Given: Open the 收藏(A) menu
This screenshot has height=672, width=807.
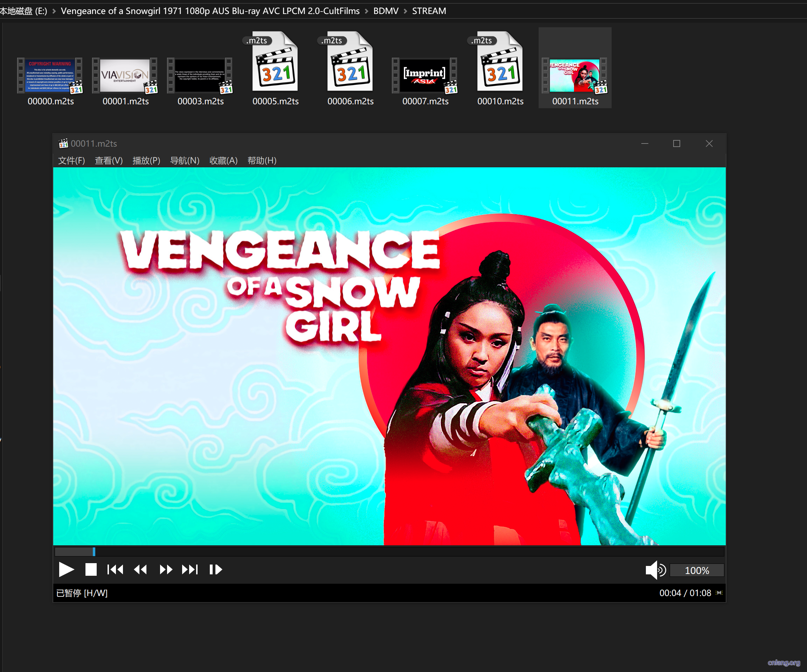Looking at the screenshot, I should pyautogui.click(x=223, y=161).
